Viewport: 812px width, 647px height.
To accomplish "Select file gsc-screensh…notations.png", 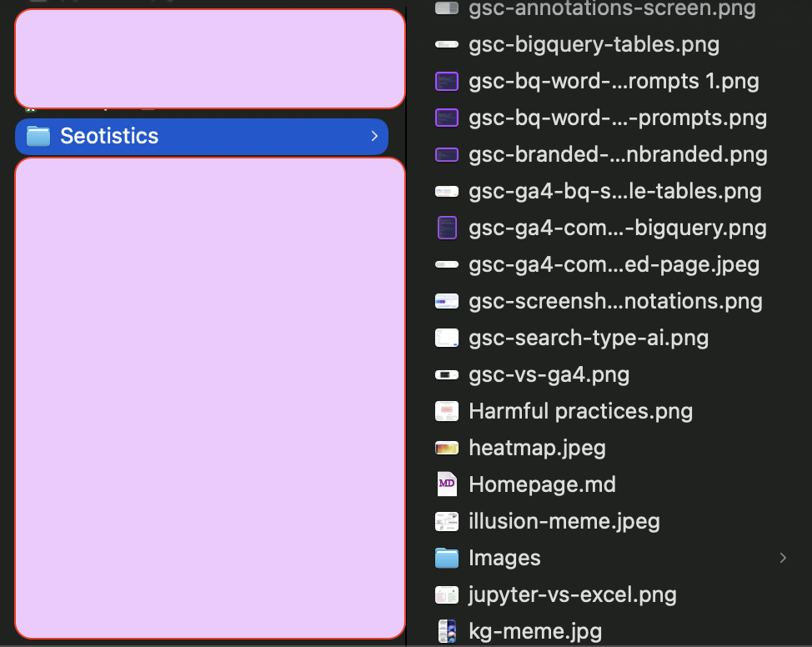I will 615,301.
